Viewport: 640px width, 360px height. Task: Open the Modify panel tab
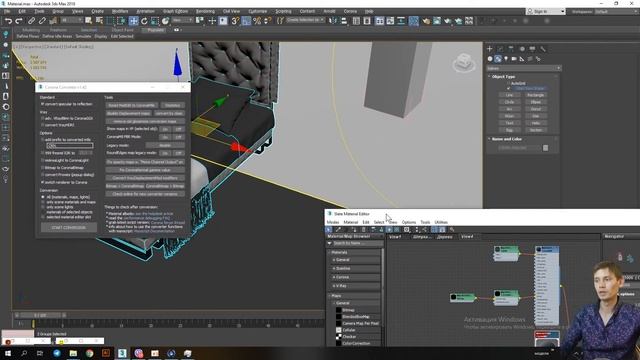coord(500,49)
